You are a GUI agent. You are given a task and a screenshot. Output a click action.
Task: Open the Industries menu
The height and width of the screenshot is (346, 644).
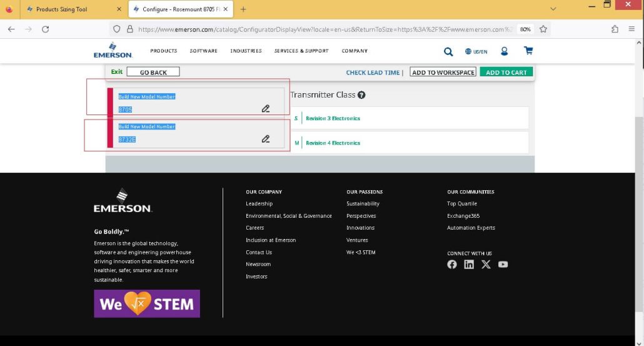point(246,51)
